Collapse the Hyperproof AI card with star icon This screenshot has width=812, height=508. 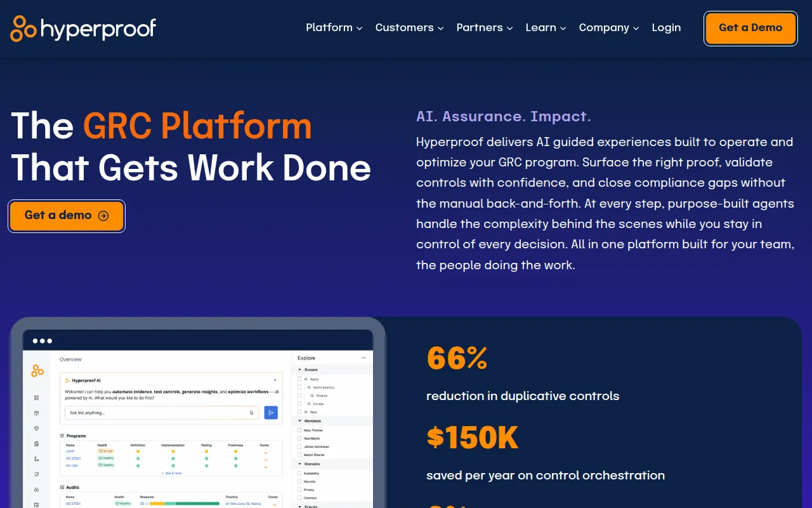tap(275, 380)
